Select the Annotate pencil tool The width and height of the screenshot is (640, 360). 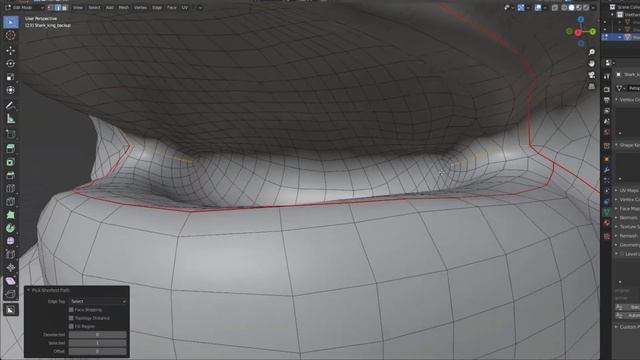click(11, 105)
